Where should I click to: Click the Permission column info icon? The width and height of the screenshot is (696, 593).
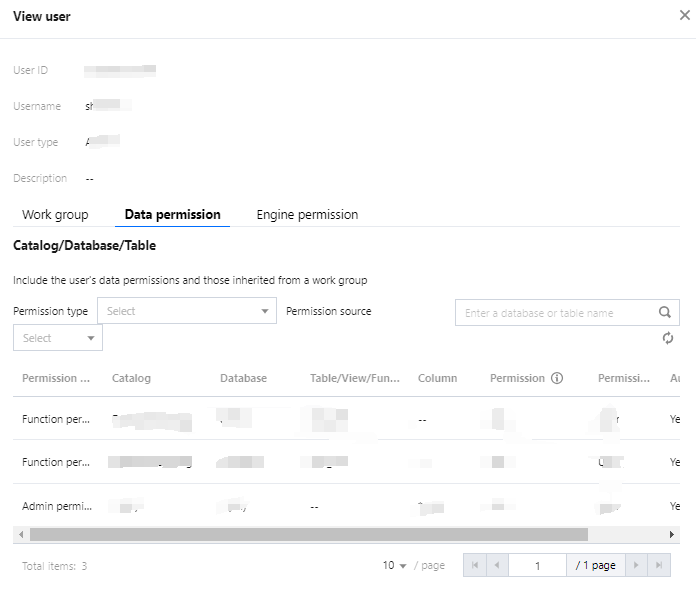(558, 378)
